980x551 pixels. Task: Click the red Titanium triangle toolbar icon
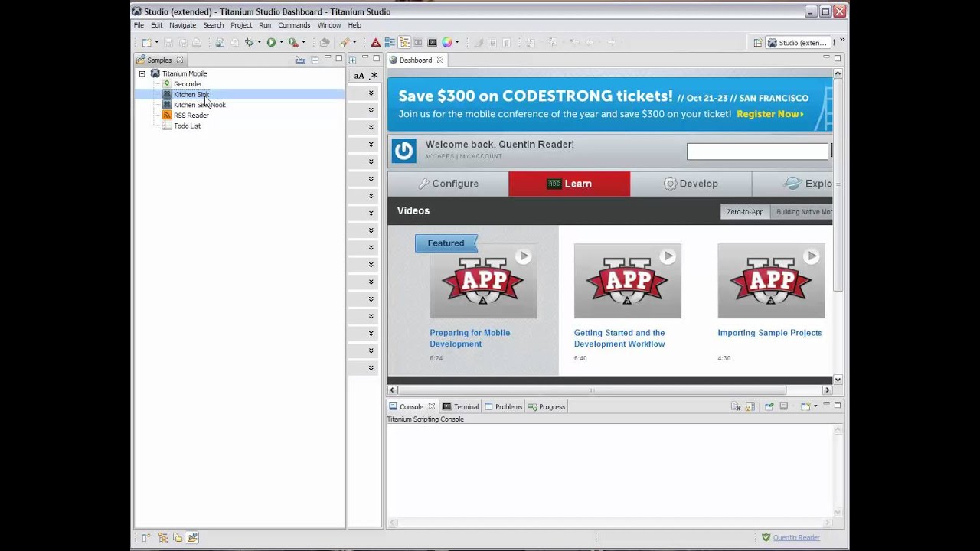[375, 43]
